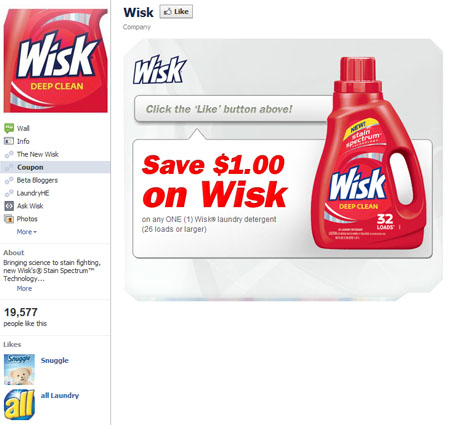Screen dimensions: 450x425
Task: Click The New Wisk tab icon
Action: point(9,154)
